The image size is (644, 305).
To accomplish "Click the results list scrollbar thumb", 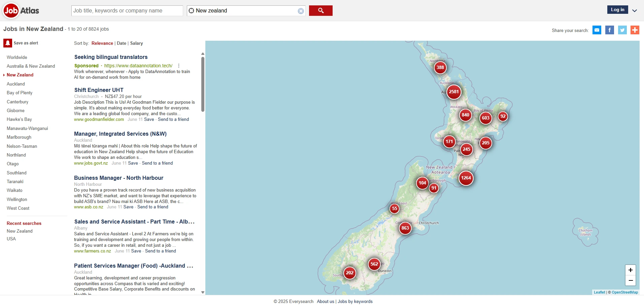I will pyautogui.click(x=203, y=84).
